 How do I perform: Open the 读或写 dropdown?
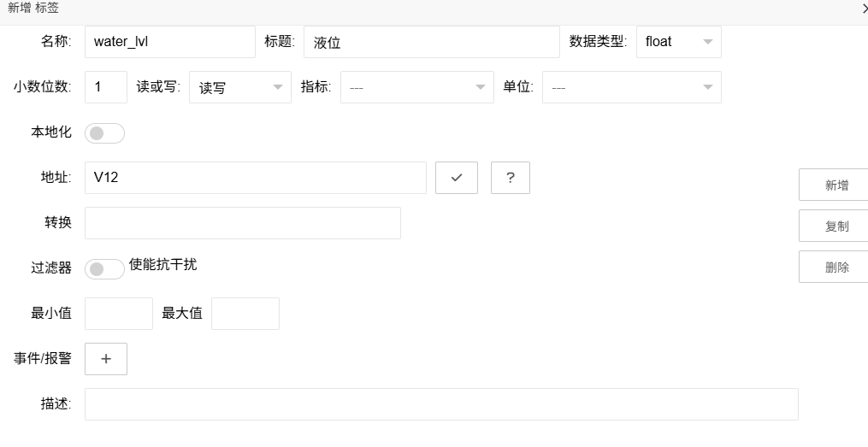click(240, 87)
